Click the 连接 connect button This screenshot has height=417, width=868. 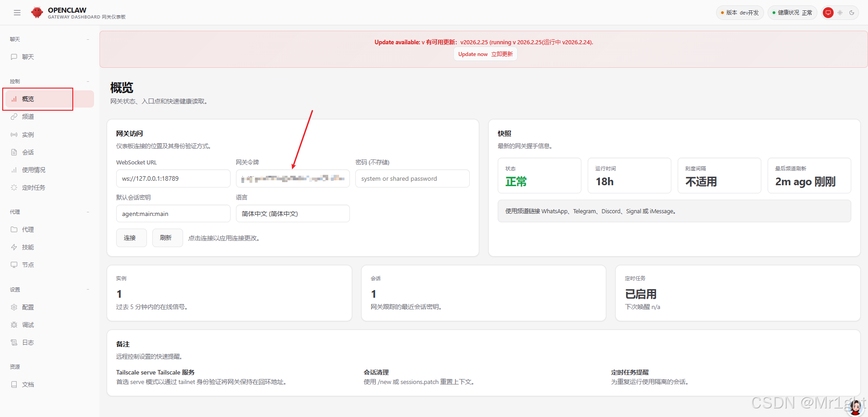(132, 238)
